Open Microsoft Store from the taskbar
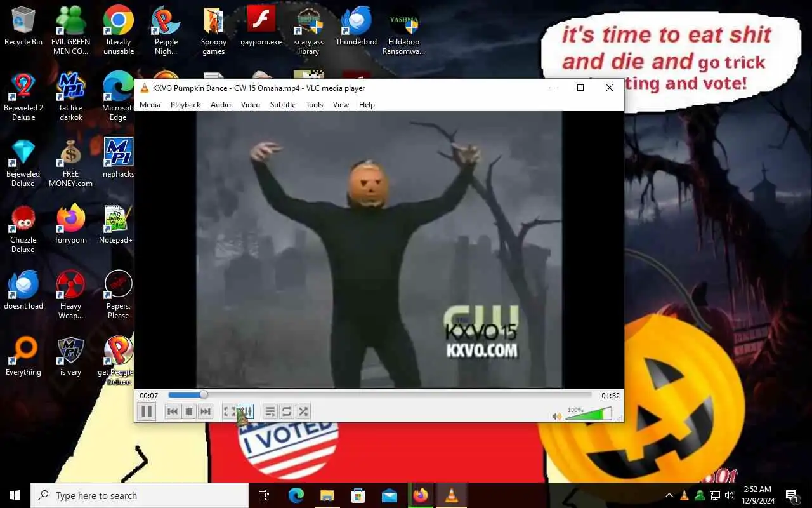The width and height of the screenshot is (812, 508). point(358,495)
